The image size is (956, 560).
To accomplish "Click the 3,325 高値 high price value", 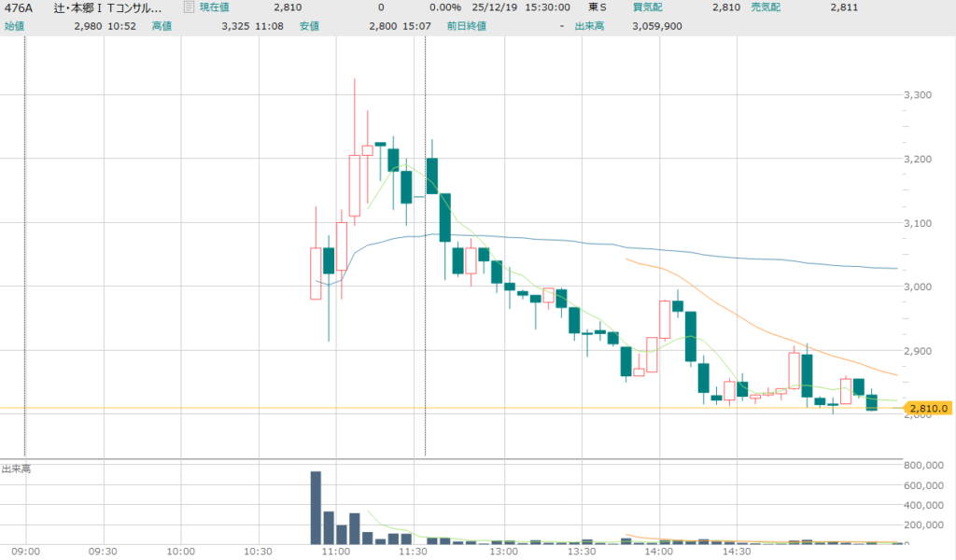I will (x=236, y=25).
